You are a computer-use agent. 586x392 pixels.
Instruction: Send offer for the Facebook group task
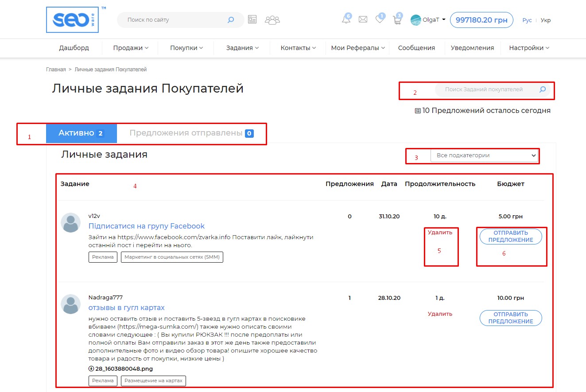tap(511, 237)
